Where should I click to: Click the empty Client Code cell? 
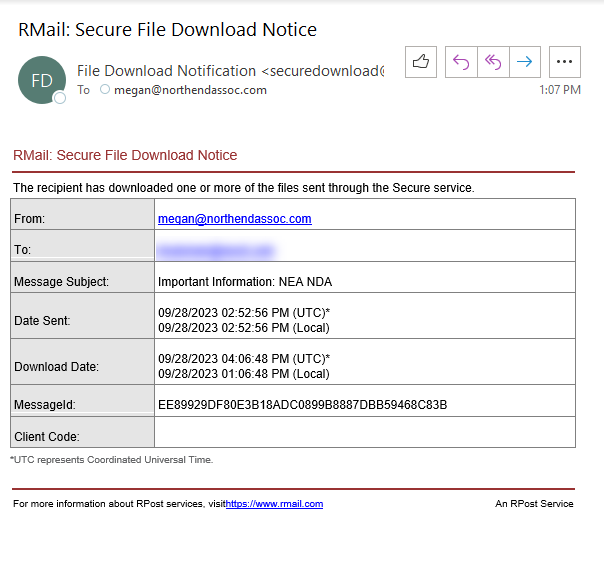coord(365,432)
